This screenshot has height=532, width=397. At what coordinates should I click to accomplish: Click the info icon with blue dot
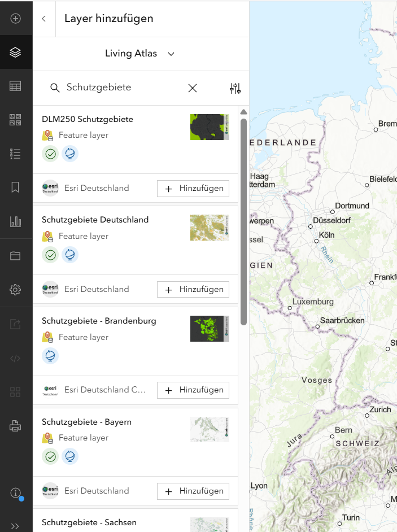coord(16,493)
